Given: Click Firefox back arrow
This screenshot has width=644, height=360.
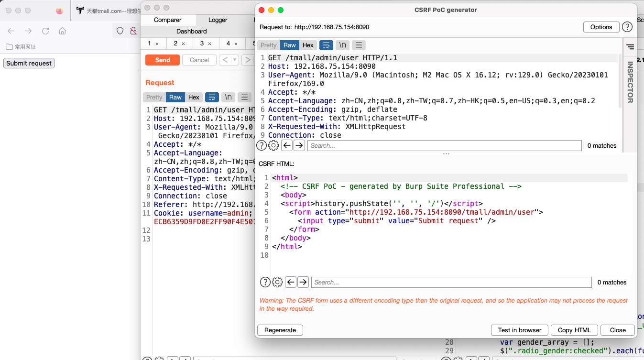Looking at the screenshot, I should 11,31.
